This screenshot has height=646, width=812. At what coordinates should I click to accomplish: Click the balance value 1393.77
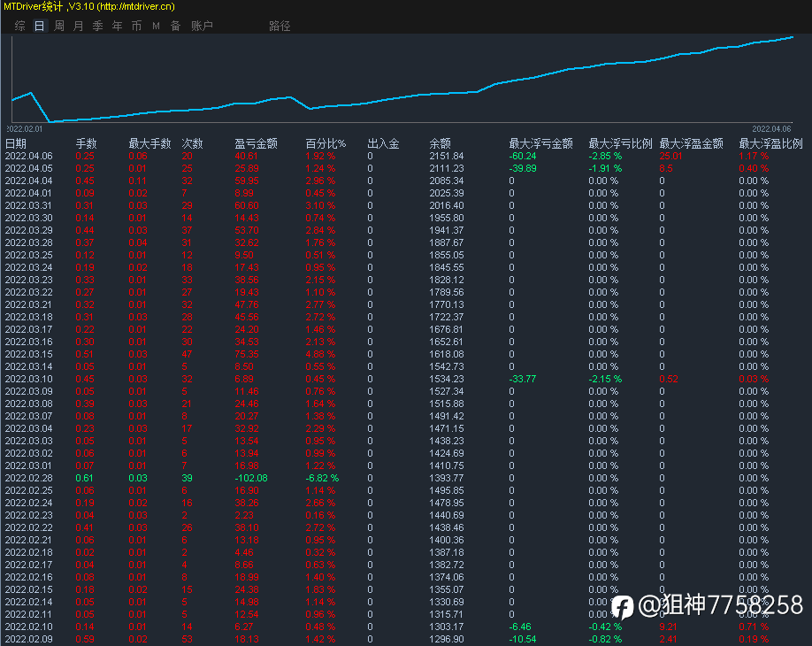(x=447, y=478)
